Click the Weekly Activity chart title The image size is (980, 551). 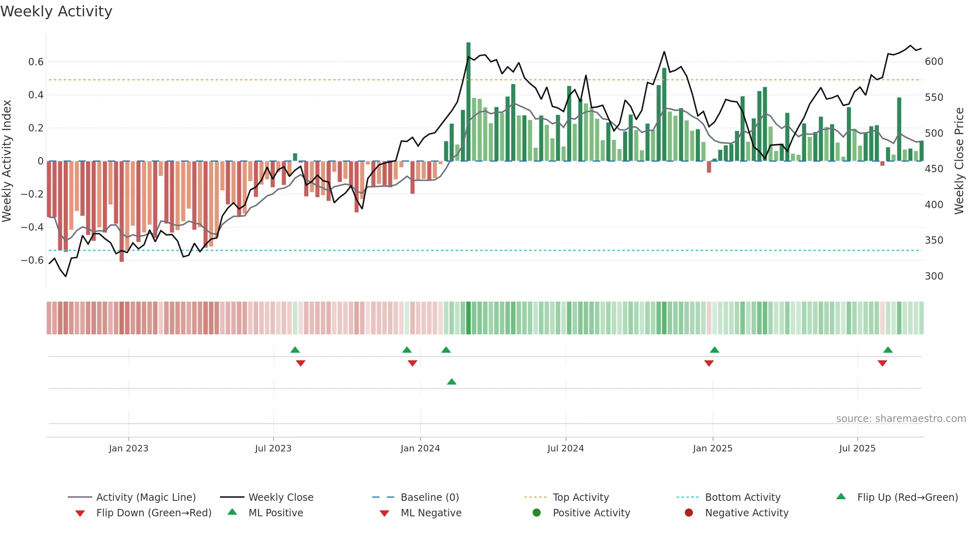[x=56, y=11]
